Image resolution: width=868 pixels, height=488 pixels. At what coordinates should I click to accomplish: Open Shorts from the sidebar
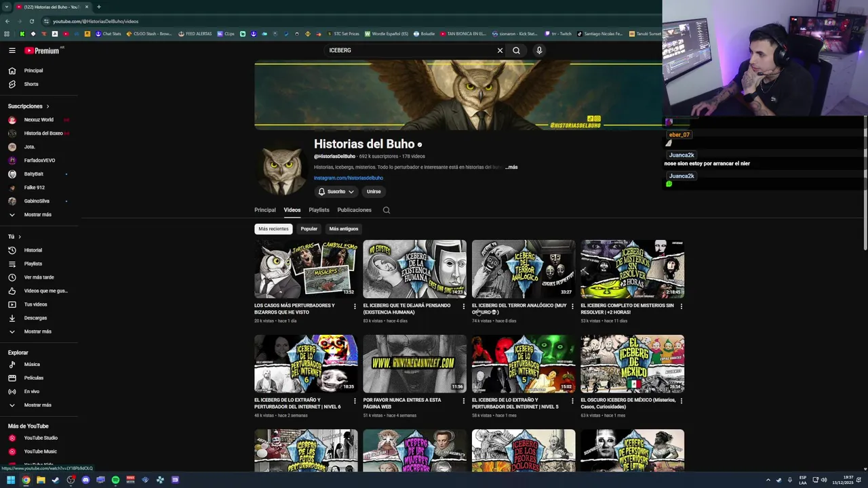(x=31, y=84)
